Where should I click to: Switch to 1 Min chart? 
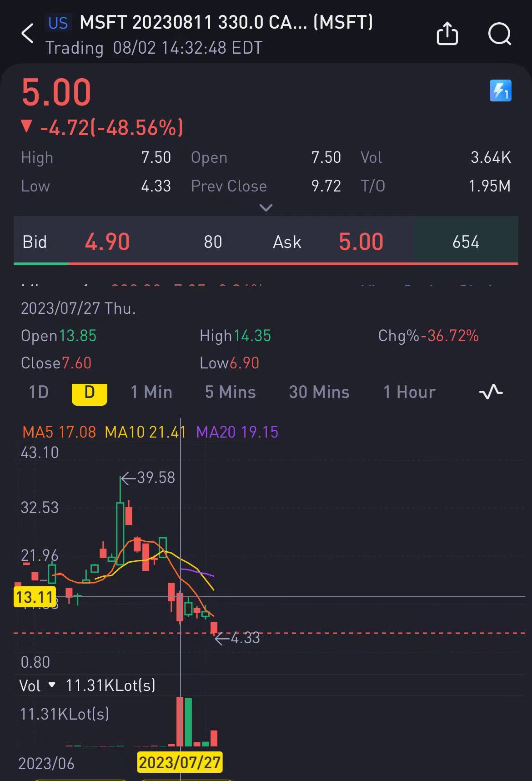pos(151,392)
